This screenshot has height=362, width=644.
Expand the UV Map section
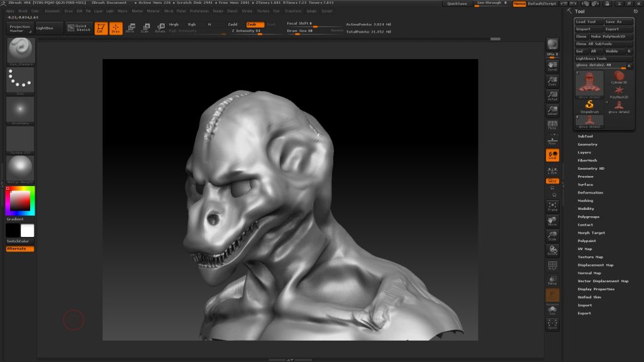coord(585,249)
